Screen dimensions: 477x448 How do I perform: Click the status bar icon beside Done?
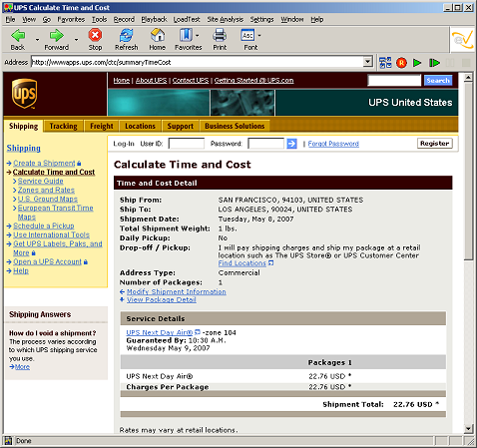[x=8, y=441]
